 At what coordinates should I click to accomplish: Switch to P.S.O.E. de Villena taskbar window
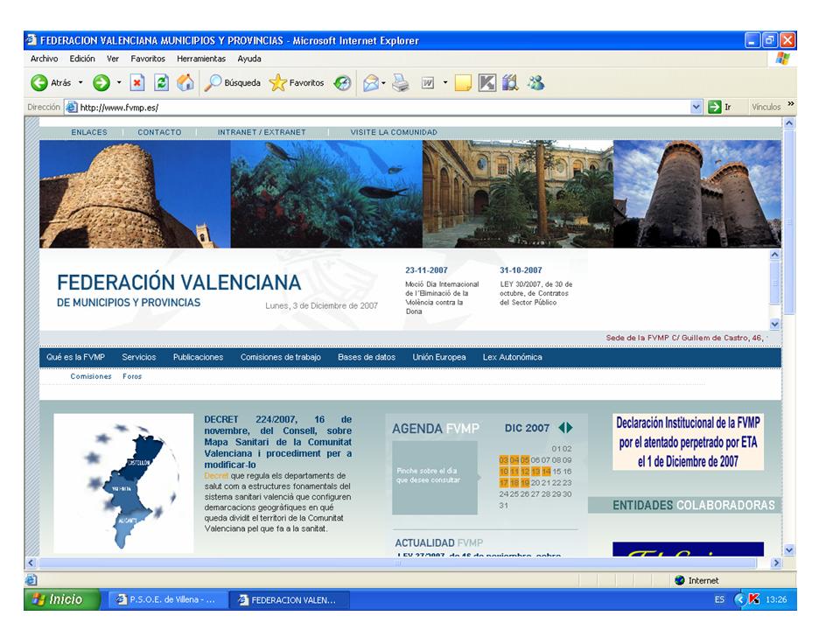point(166,599)
